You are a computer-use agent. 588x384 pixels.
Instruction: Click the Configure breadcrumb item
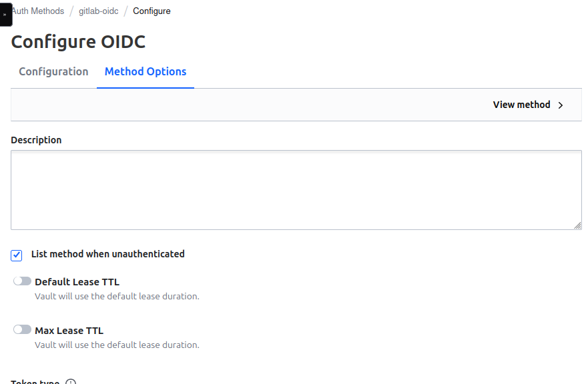pos(152,11)
